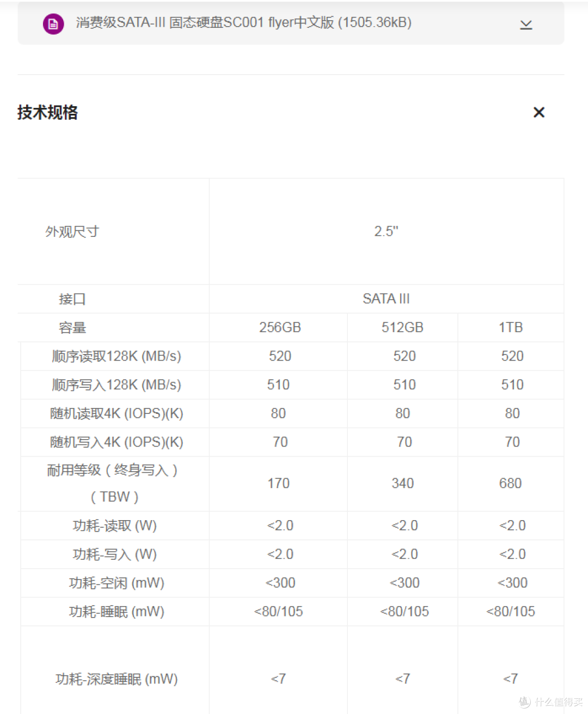Click the 接口 row label

pyautogui.click(x=72, y=299)
